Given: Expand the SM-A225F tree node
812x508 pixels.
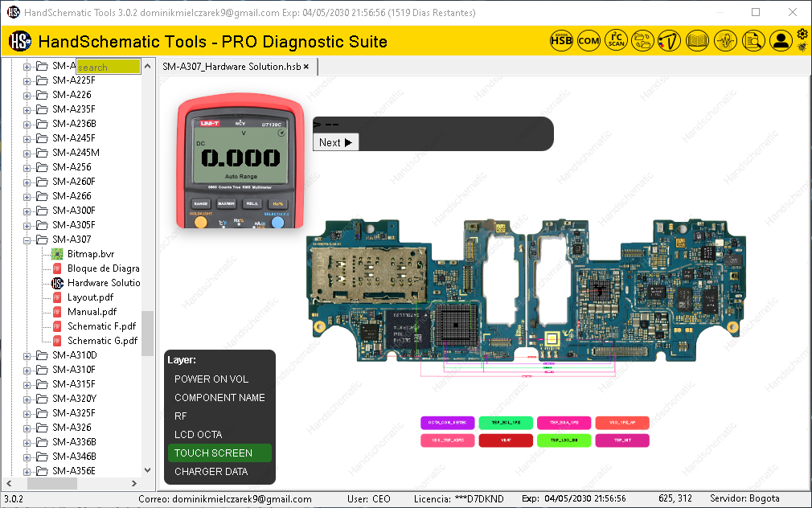Looking at the screenshot, I should click(27, 81).
